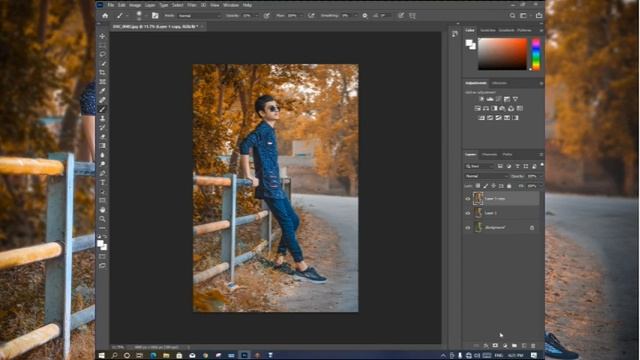The image size is (640, 360).
Task: Select the Pen tool
Action: (x=102, y=173)
